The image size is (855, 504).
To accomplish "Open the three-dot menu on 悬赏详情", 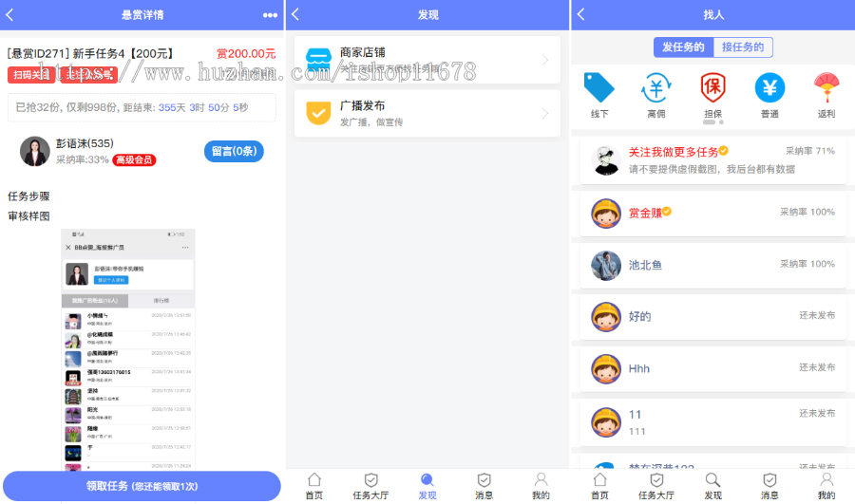I will pyautogui.click(x=270, y=14).
